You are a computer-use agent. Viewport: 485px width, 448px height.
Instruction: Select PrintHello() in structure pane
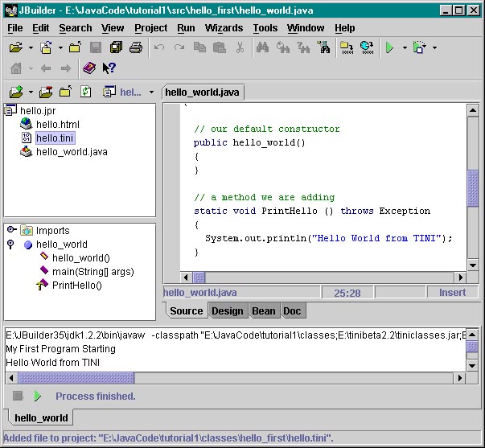76,286
